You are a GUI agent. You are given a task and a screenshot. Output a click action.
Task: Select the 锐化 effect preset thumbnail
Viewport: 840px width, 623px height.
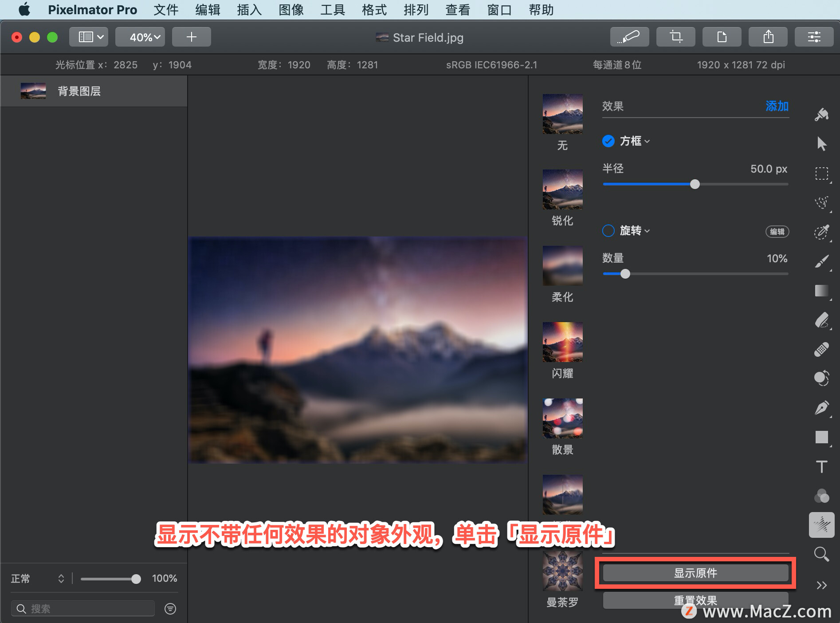point(563,189)
